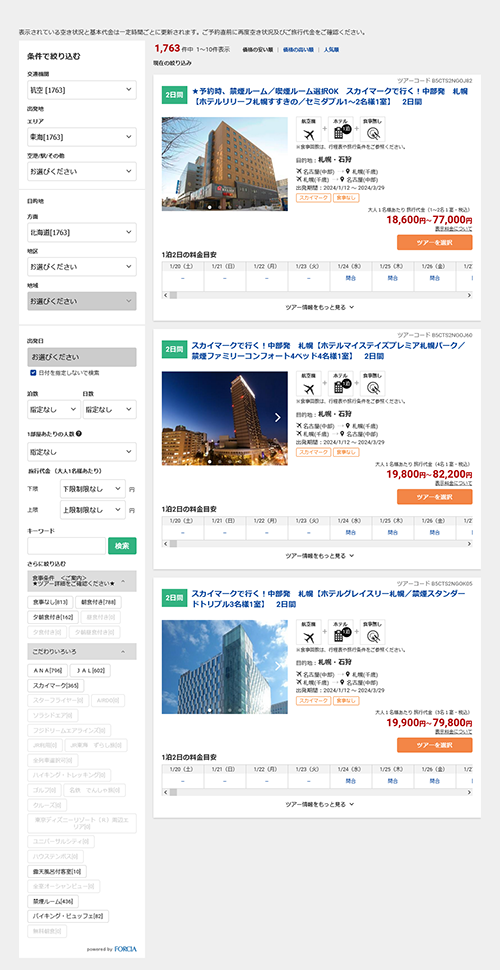
Task: Click the help icon beside 1部屋あたりの人数
Action: point(79,434)
